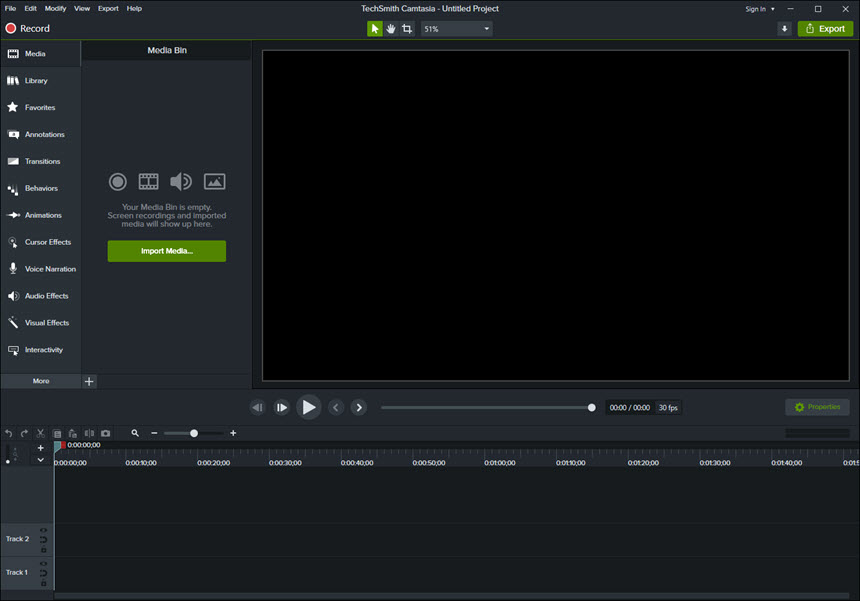Open the Favorites tab
The width and height of the screenshot is (860, 601).
click(41, 107)
